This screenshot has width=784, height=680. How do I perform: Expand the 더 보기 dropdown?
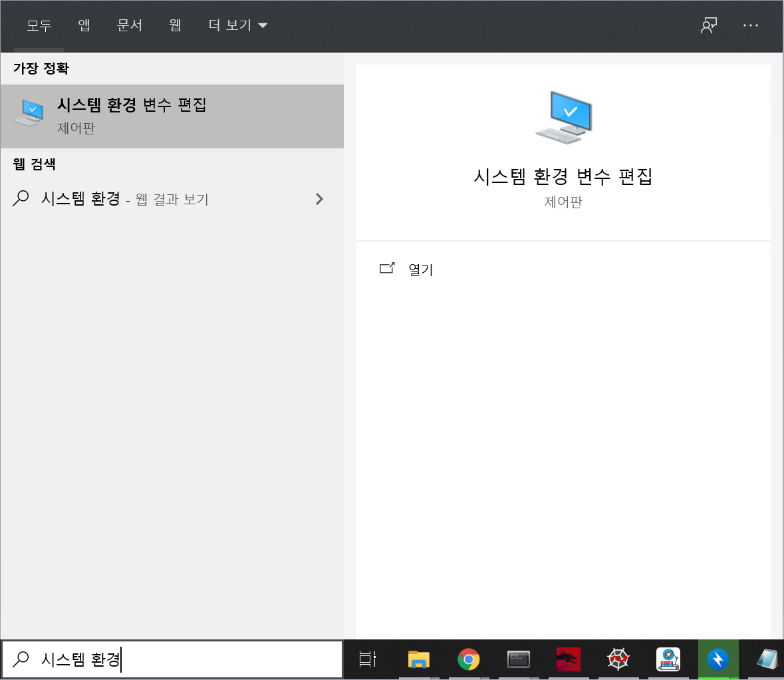tap(238, 25)
